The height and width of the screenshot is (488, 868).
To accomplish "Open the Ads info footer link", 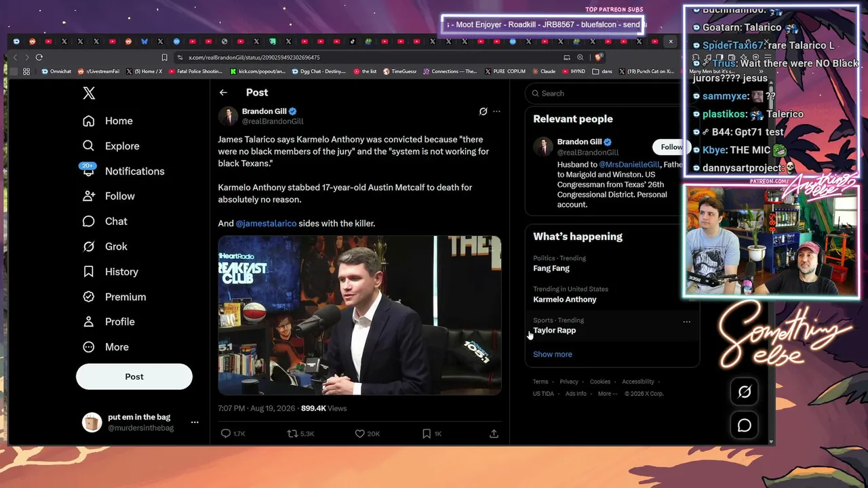I will (576, 394).
